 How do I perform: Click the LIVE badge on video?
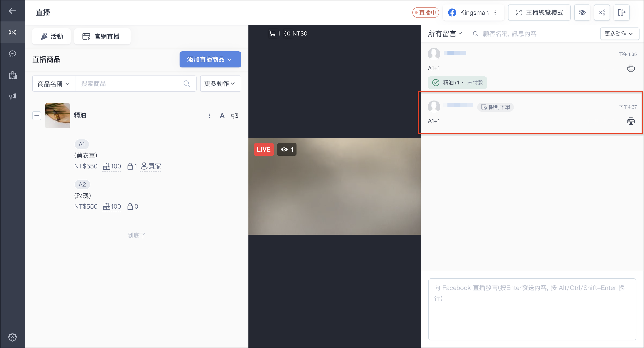(264, 149)
